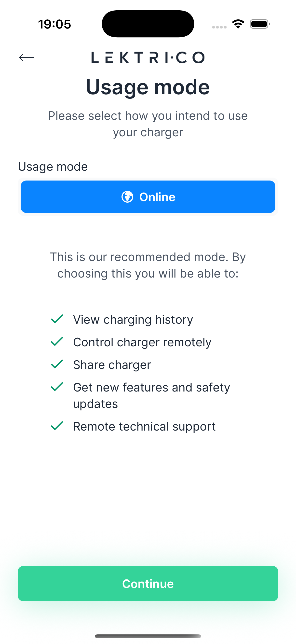
Task: Tap the 19:05 clock in status bar
Action: click(x=54, y=24)
